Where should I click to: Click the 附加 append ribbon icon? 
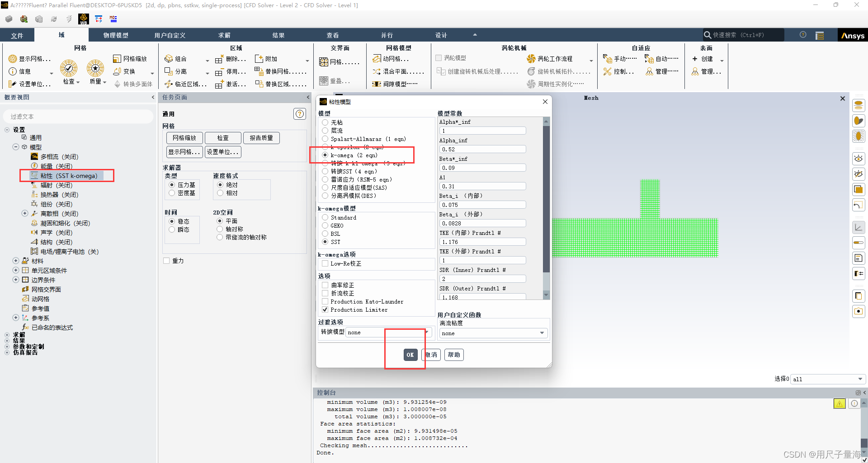(259, 59)
